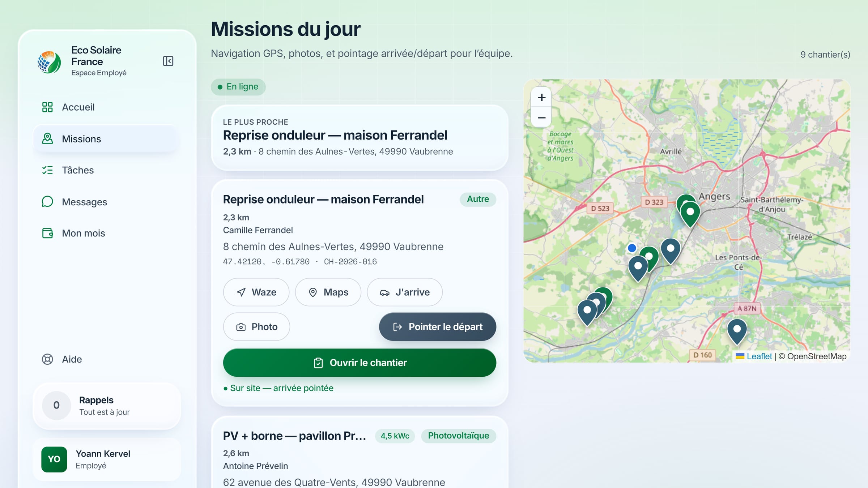Screen dimensions: 868x488
Task: Click the clipboard icon on Ouvrir le chantier
Action: pos(318,363)
